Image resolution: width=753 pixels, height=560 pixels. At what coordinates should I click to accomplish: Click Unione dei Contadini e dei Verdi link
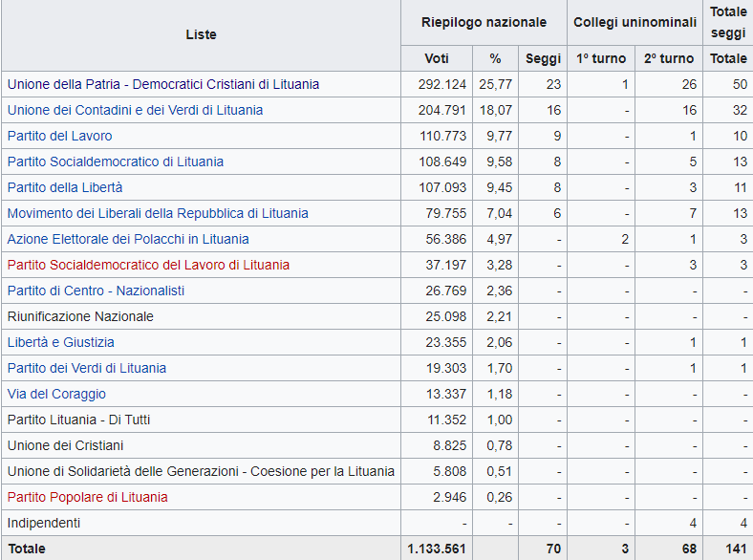click(135, 110)
